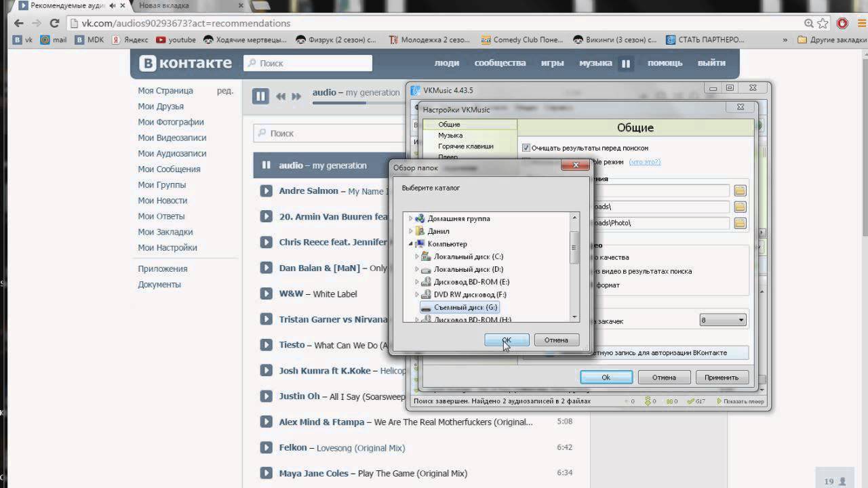Click Применить in VKMusic settings

tap(721, 378)
